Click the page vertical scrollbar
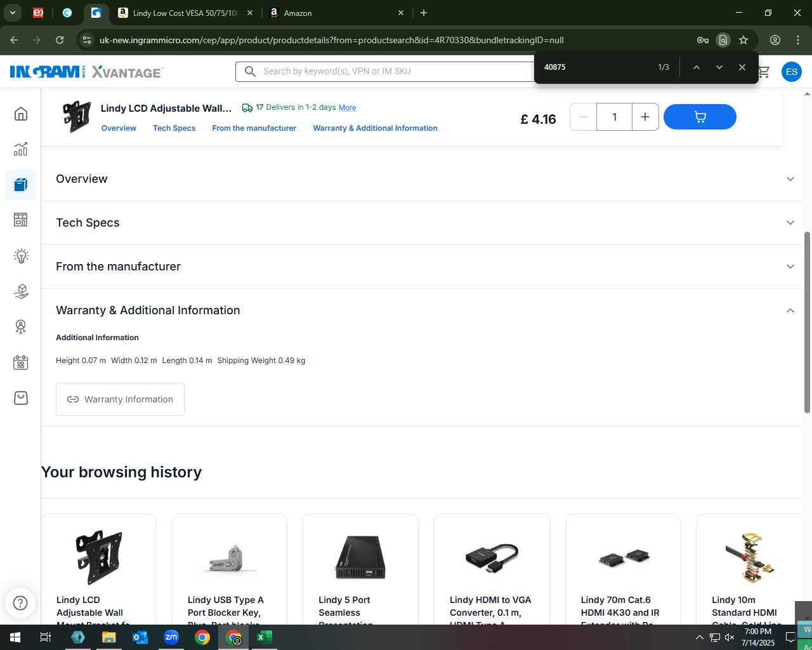The height and width of the screenshot is (650, 812). click(x=807, y=322)
